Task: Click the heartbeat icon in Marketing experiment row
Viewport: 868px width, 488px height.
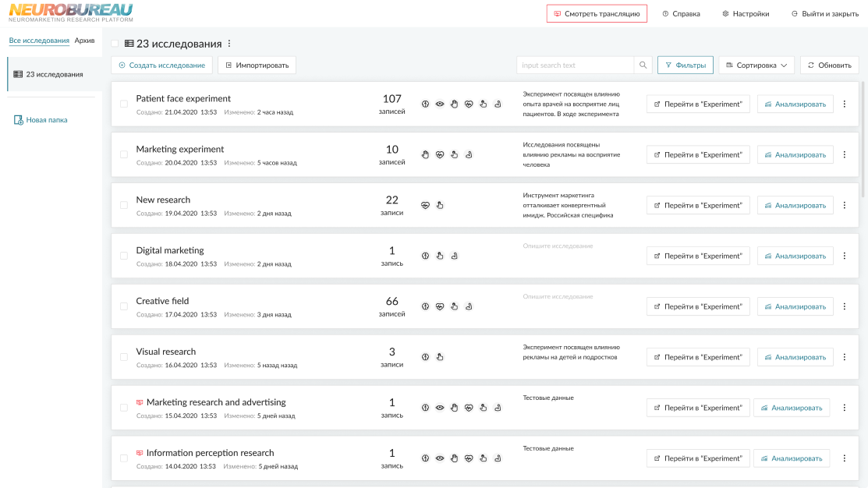Action: (440, 154)
